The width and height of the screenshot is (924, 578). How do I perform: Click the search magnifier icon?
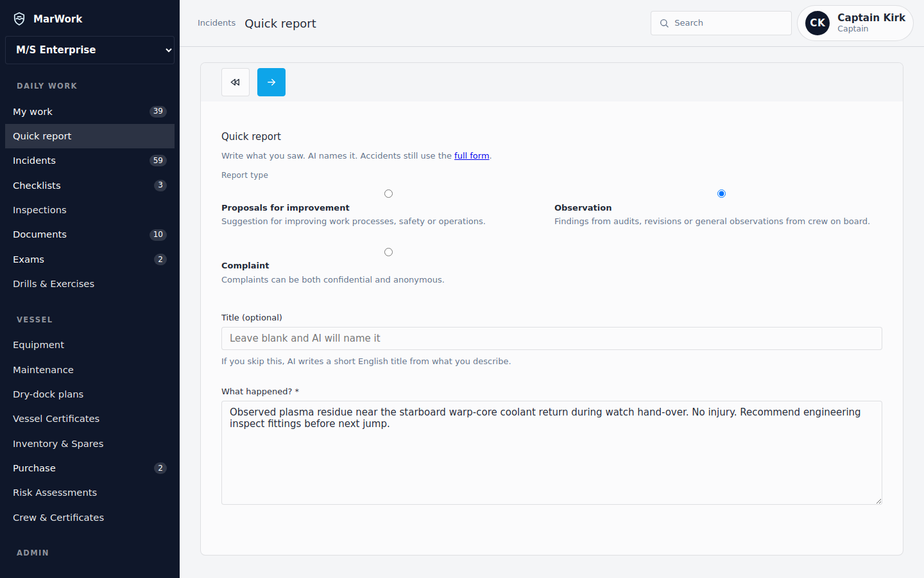tap(664, 23)
